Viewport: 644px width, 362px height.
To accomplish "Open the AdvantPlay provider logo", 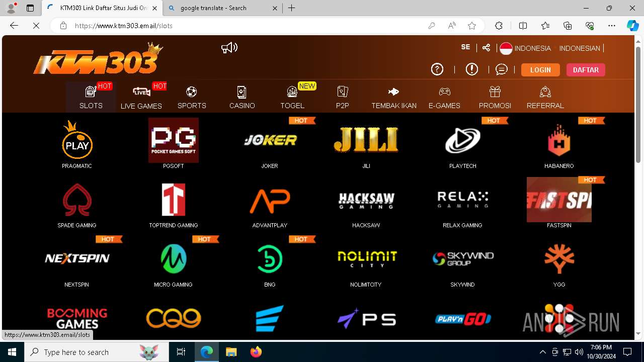I will click(270, 201).
